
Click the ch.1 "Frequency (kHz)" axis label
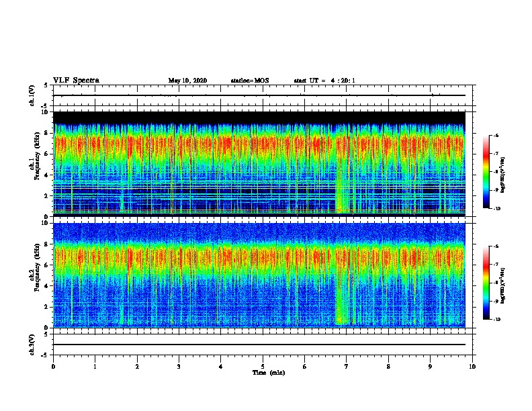point(37,156)
